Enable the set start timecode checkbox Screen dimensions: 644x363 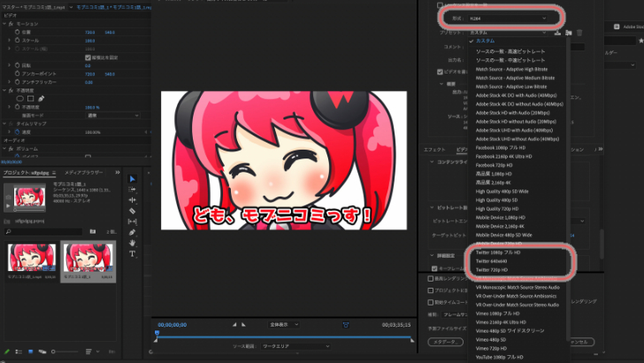pos(431,302)
